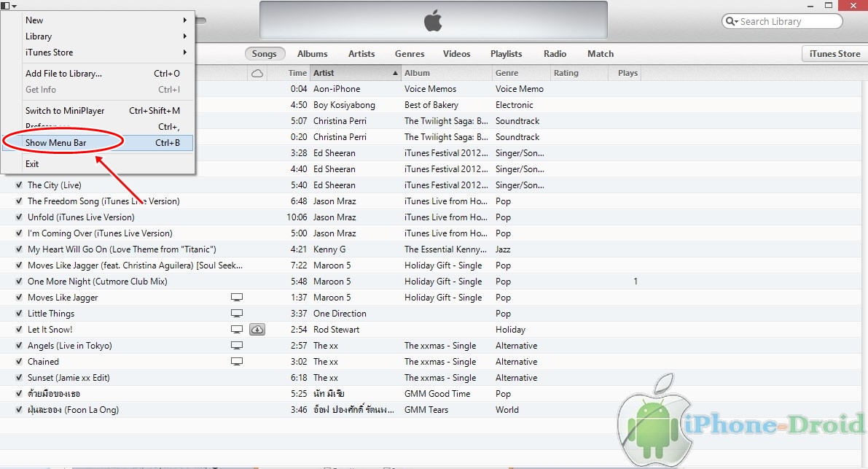Sort by the Time column
The height and width of the screenshot is (469, 868).
pos(289,73)
